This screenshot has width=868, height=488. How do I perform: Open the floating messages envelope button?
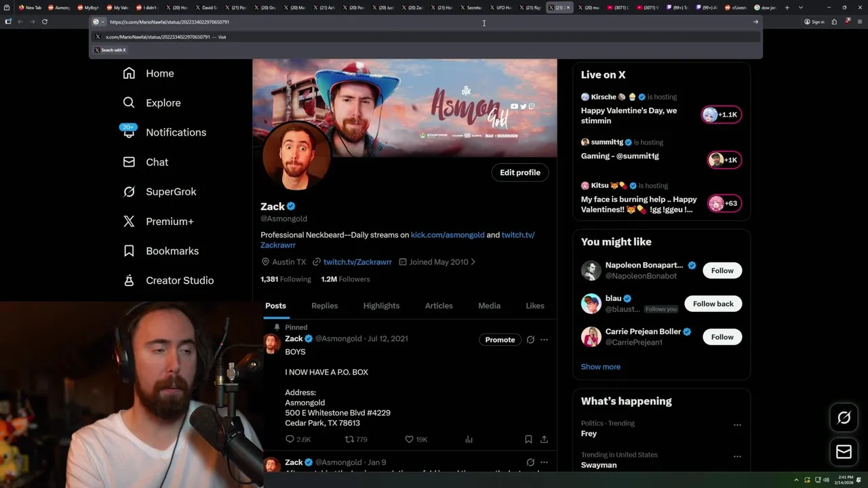pos(844,452)
